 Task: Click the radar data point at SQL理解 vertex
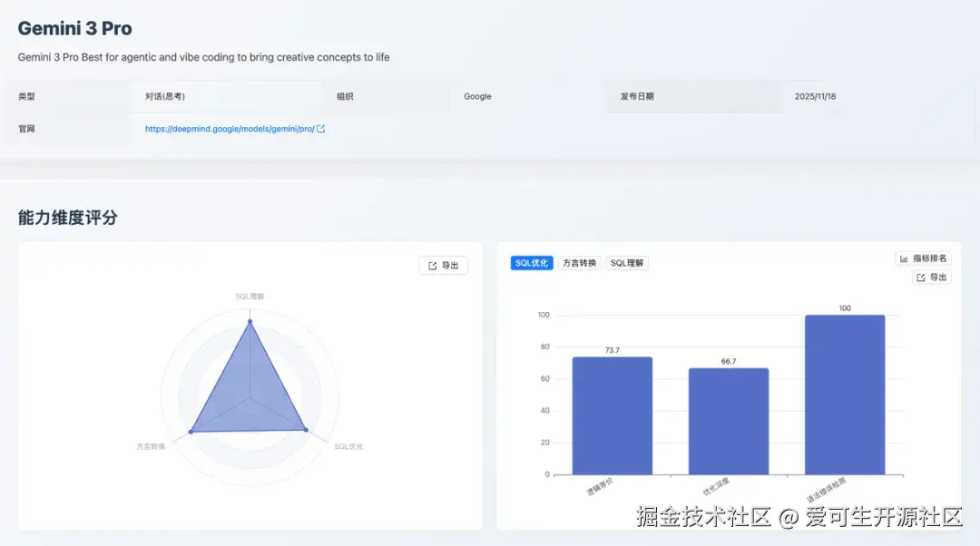(x=250, y=322)
